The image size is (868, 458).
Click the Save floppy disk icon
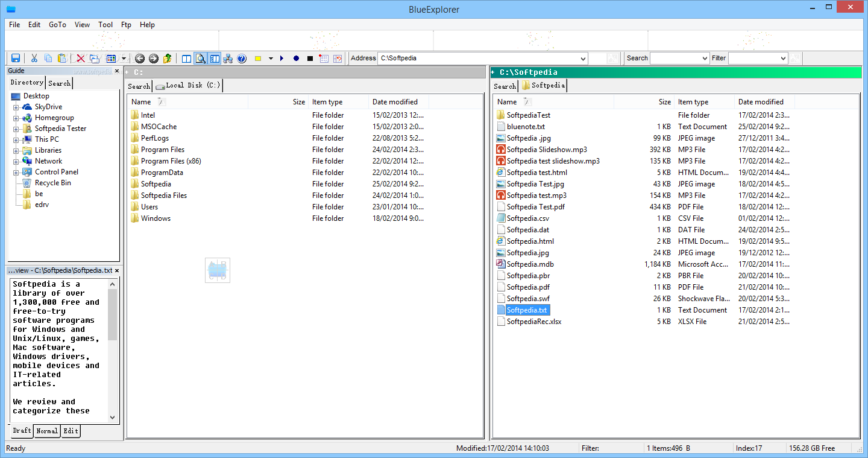coord(16,59)
